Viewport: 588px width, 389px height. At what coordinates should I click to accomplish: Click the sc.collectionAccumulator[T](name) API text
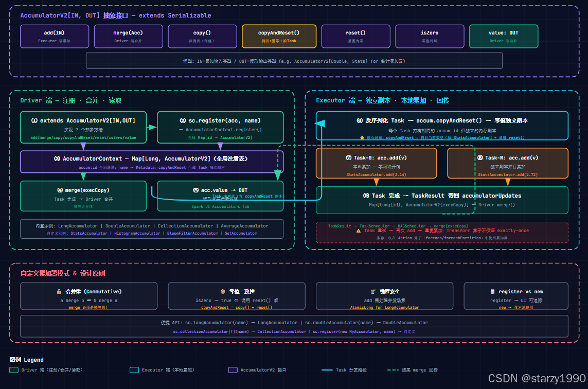[211, 331]
